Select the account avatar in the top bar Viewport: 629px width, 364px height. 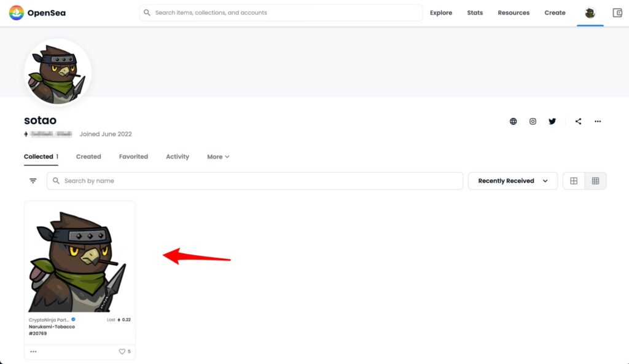590,13
